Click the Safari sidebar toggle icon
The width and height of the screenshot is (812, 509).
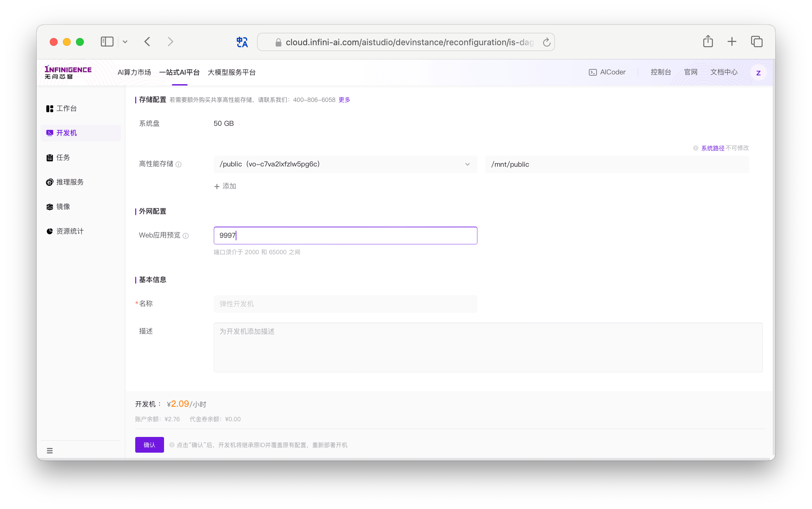coord(107,42)
